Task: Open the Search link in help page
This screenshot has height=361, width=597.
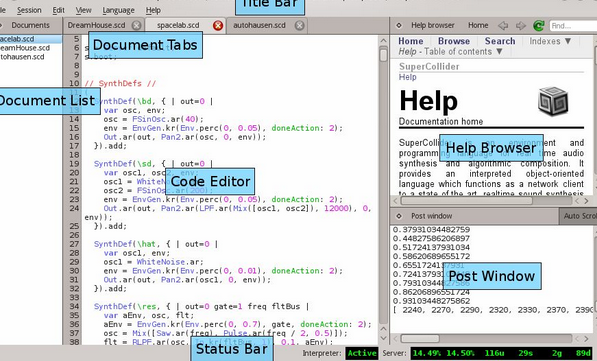Action: [500, 41]
